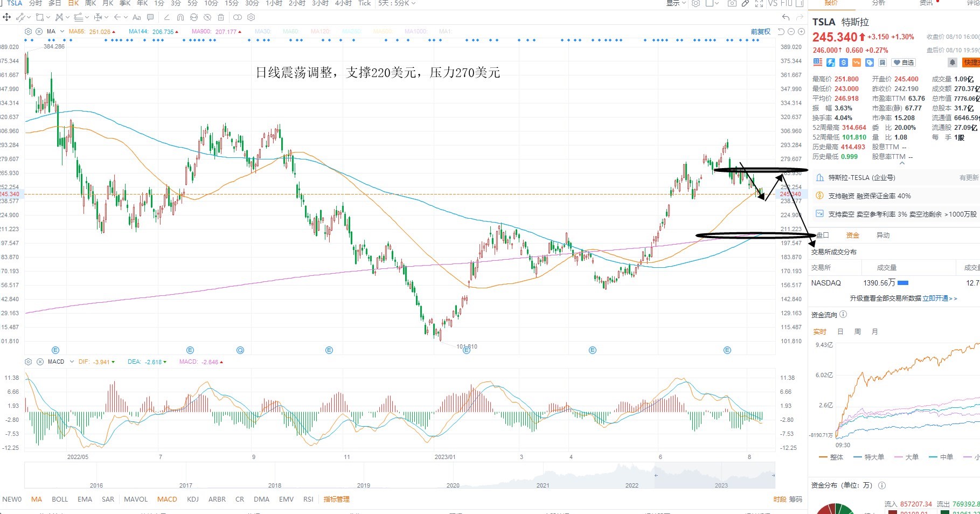Remove the MA indicator from chart

tap(39, 31)
